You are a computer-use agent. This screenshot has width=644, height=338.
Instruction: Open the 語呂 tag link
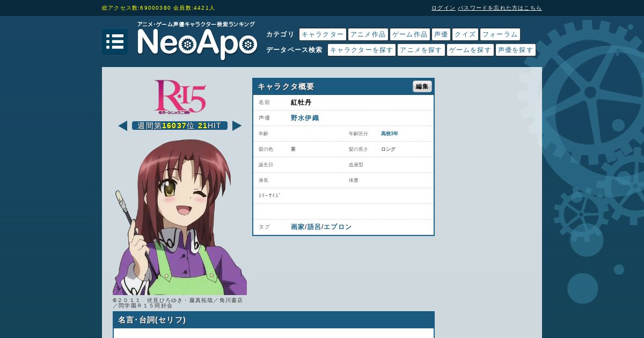pyautogui.click(x=314, y=227)
